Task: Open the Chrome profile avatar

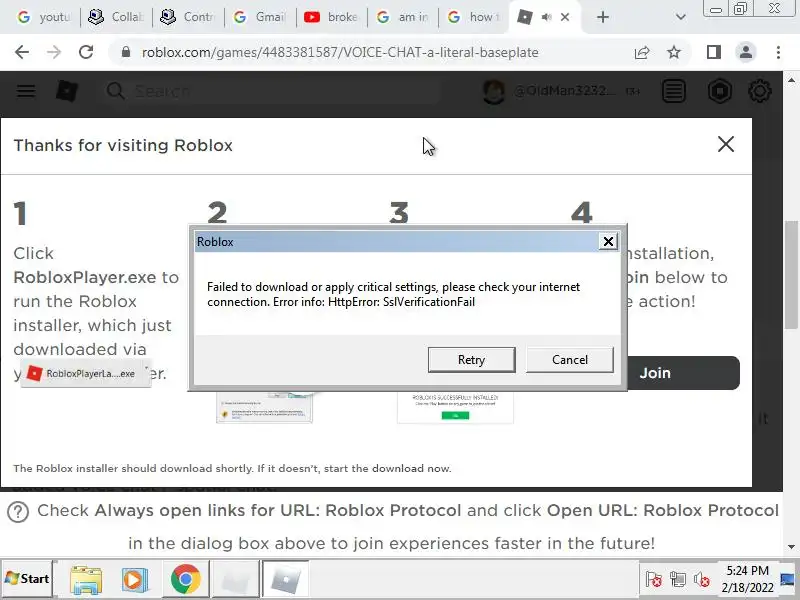Action: (x=745, y=52)
